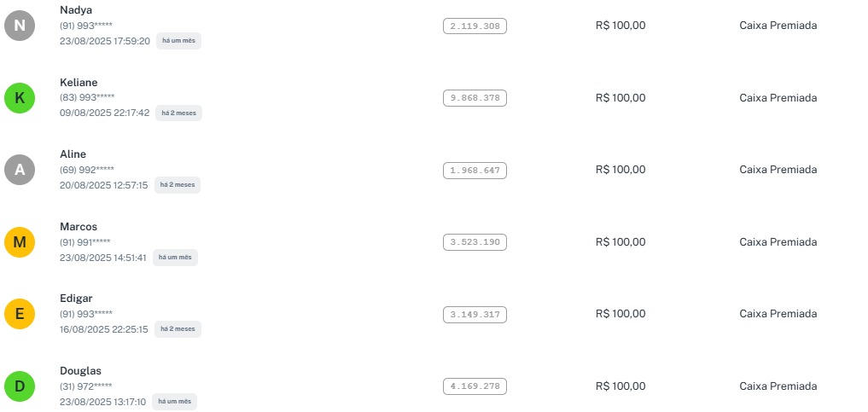
Task: Click ticket number 4.169.278
Action: coord(475,386)
